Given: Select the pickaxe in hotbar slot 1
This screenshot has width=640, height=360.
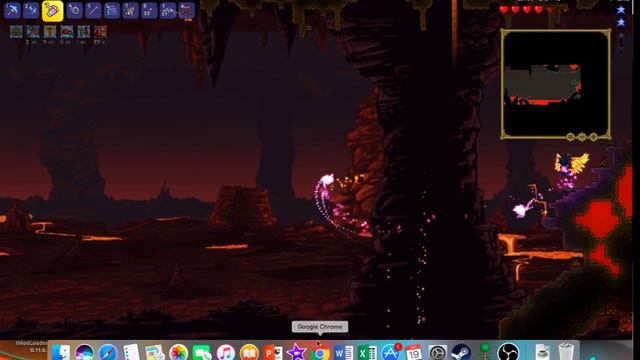Looking at the screenshot, I should pos(12,10).
